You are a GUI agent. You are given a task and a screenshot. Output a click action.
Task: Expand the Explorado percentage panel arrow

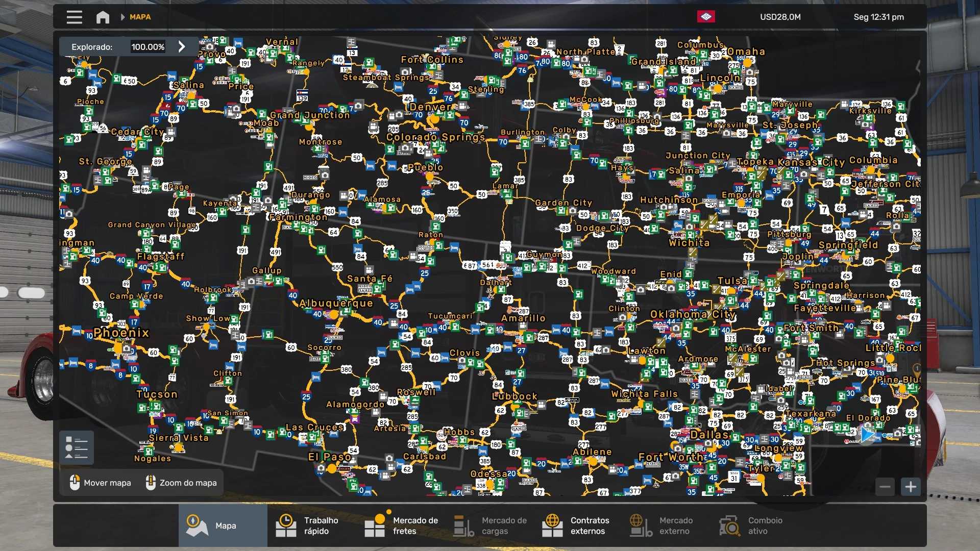click(x=182, y=47)
